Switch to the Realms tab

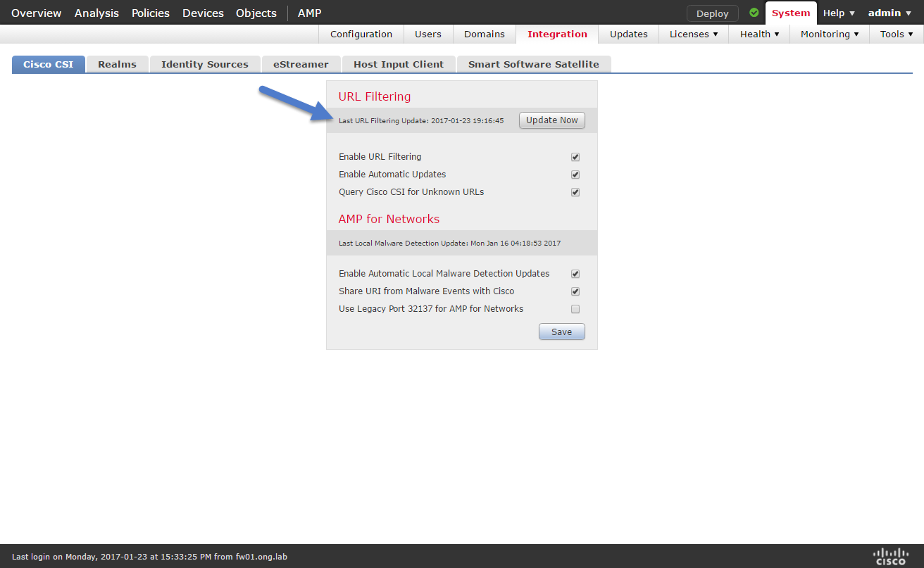(118, 64)
